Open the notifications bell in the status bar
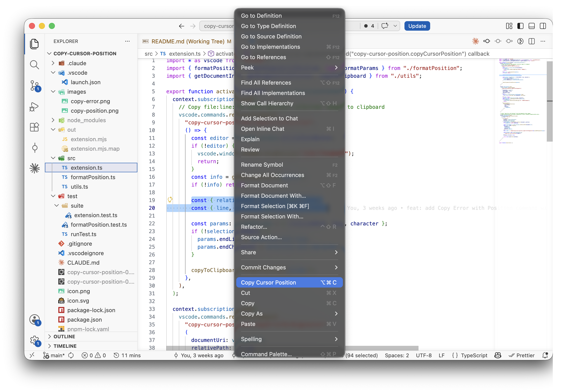Screen dimensions: 577x392 point(545,355)
